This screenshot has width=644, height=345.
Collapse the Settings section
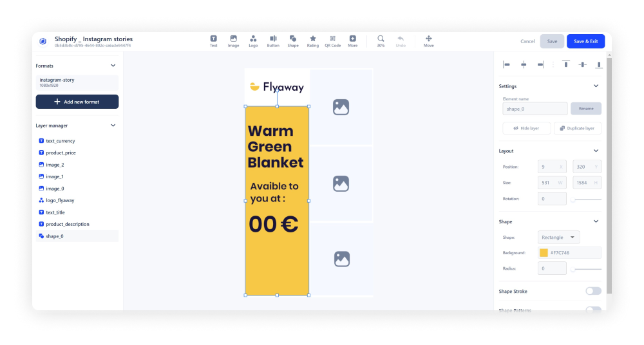coord(596,86)
